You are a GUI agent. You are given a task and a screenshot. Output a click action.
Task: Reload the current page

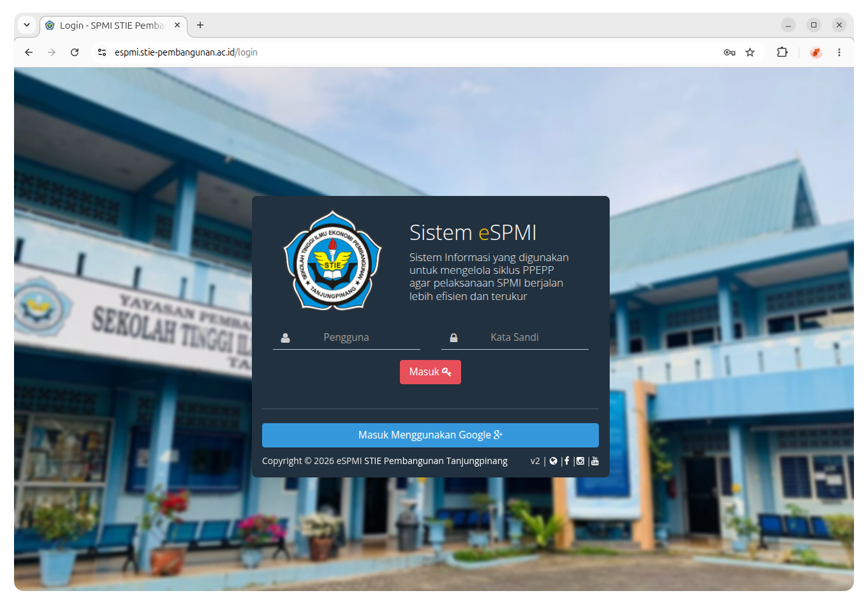point(75,52)
